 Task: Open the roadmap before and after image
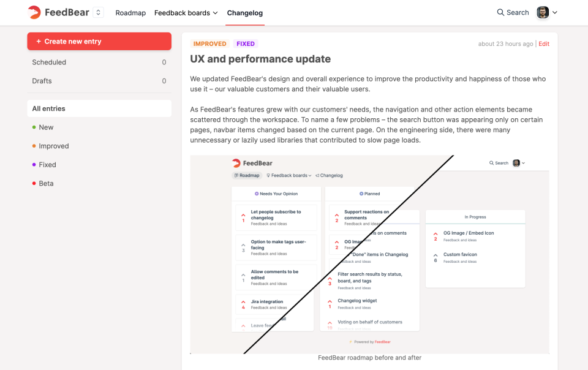[369, 254]
